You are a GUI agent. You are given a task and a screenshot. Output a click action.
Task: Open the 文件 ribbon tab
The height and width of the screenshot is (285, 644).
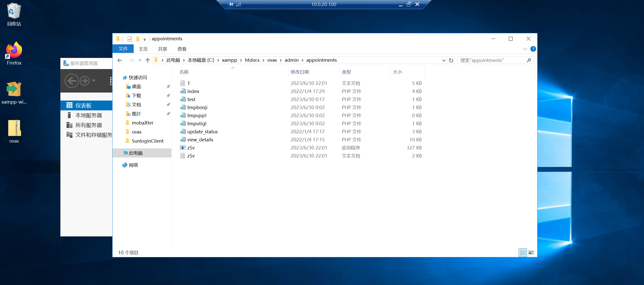(x=123, y=49)
